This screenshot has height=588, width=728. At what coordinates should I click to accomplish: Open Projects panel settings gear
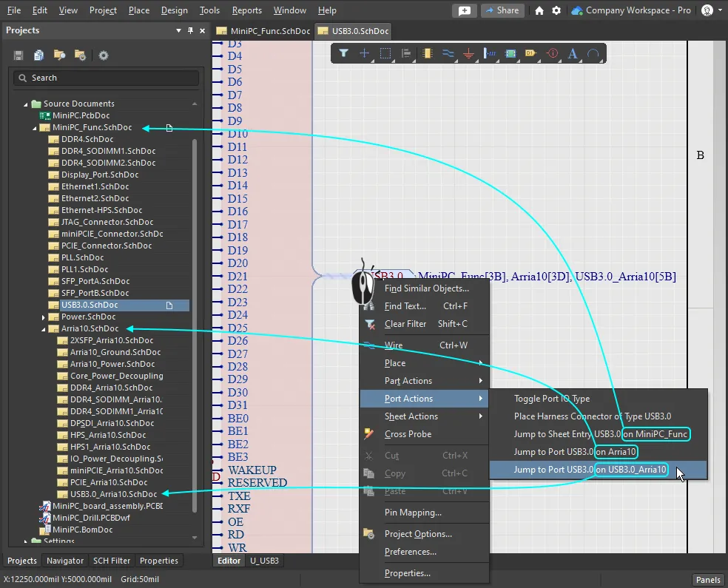104,55
